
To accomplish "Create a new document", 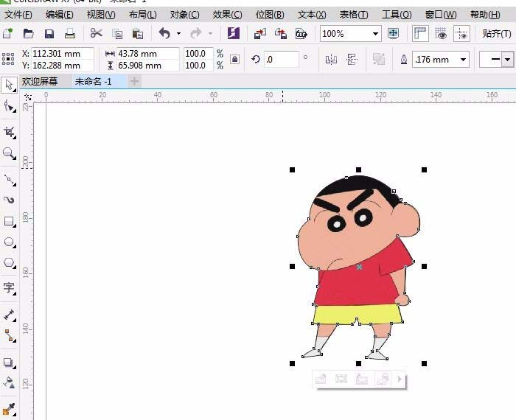I will point(7,34).
